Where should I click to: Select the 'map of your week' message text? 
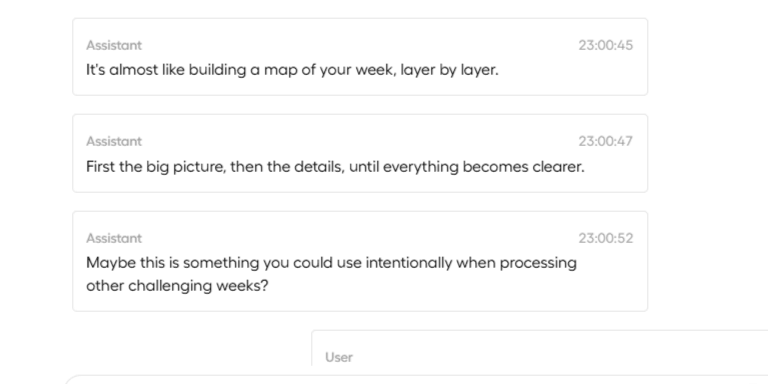292,70
